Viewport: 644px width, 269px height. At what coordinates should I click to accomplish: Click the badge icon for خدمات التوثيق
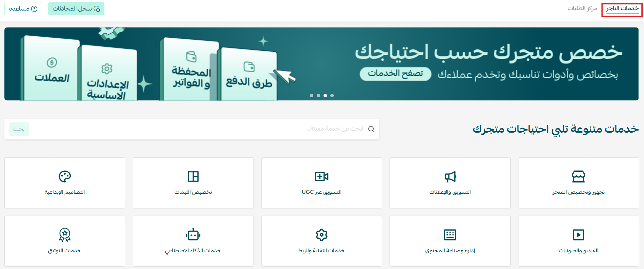pyautogui.click(x=65, y=235)
